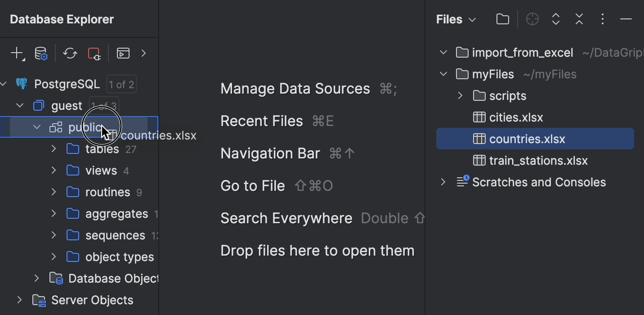Choose Manage Data Sources
Viewport: 644px width, 315px height.
[x=295, y=89]
